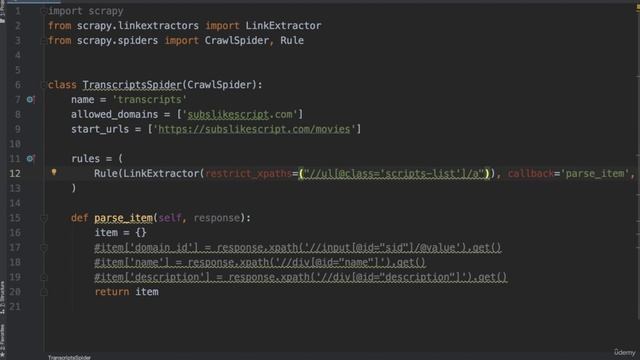
Task: Click line number 9 in the gutter
Action: [x=18, y=129]
